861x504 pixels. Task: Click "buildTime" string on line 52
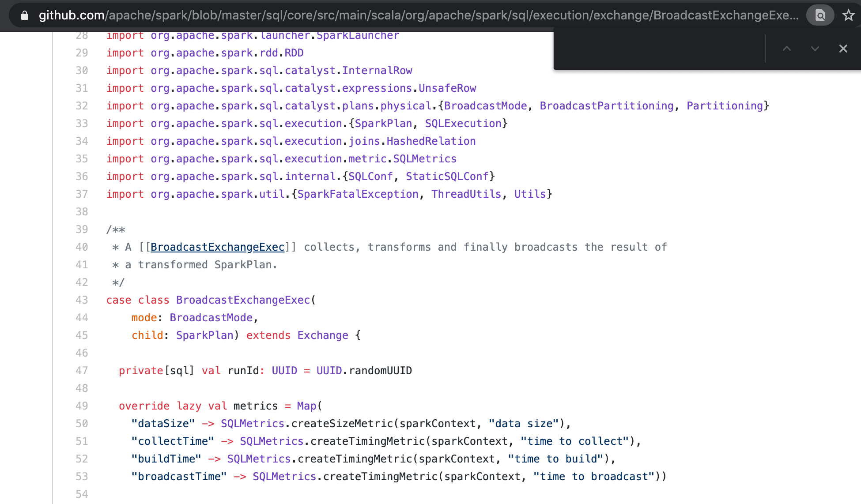pyautogui.click(x=166, y=459)
